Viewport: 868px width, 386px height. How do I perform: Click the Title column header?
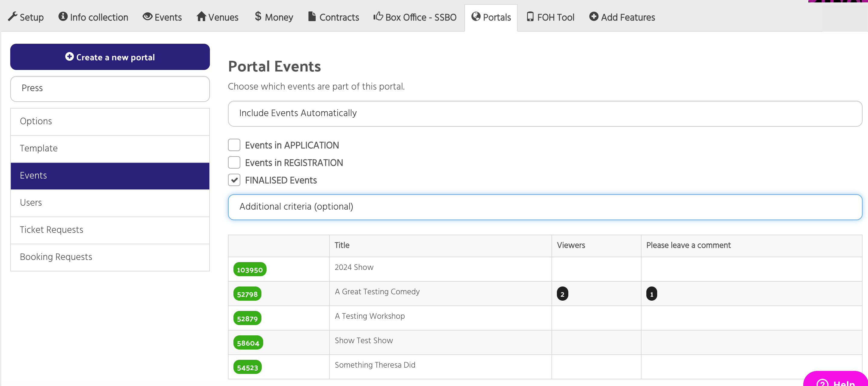click(x=342, y=245)
